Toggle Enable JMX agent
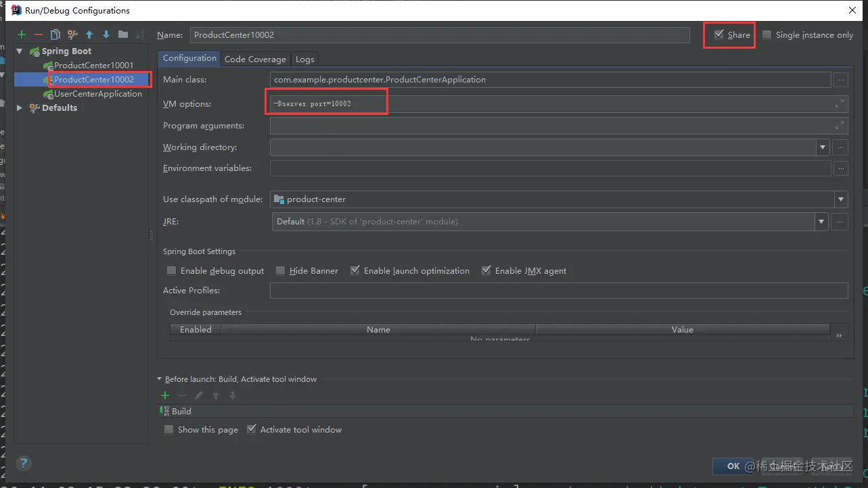 click(486, 270)
